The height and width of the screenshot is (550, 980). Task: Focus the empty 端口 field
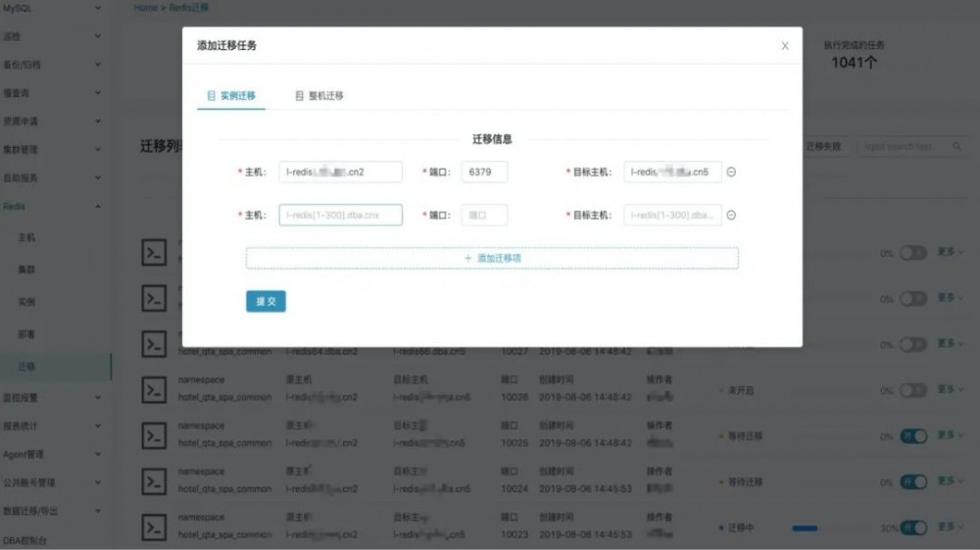tap(484, 215)
